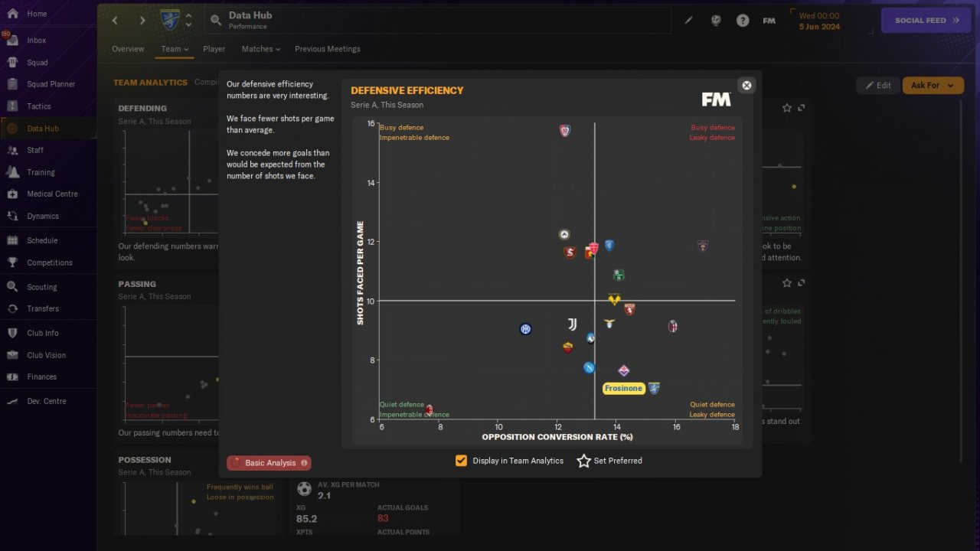The image size is (980, 551).
Task: Open the Inbox in the sidebar
Action: coord(37,41)
